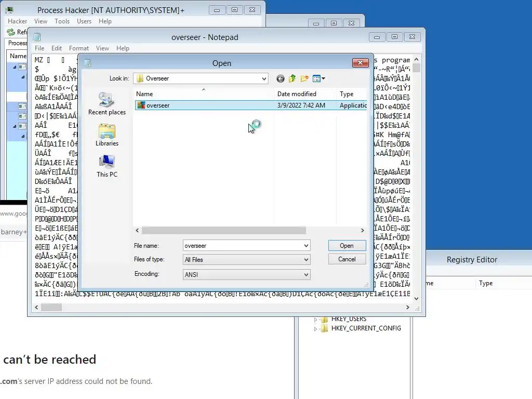Expand the File name dropdown
The height and width of the screenshot is (399, 532).
(x=306, y=246)
